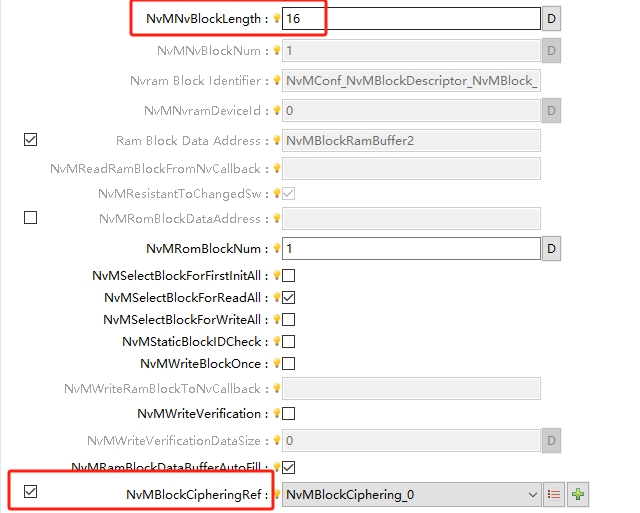Uncheck NvMSelectBlockForReadAll
The height and width of the screenshot is (513, 640).
point(289,298)
